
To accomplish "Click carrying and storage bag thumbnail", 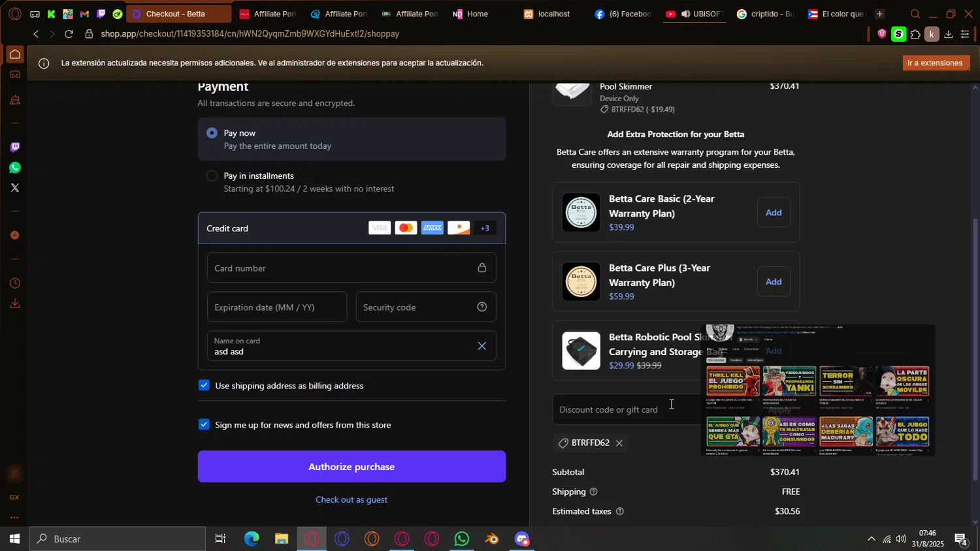I will click(x=581, y=351).
